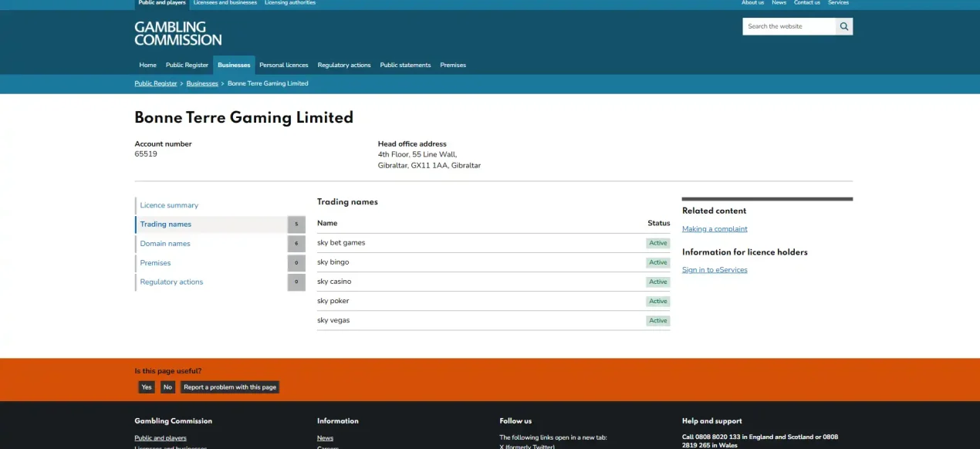Click the sky casino trading name

pos(334,282)
